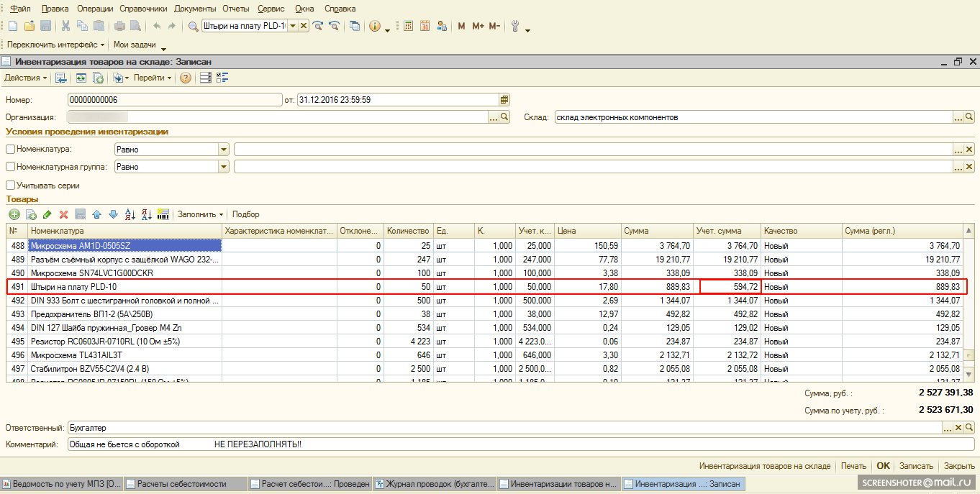Click the Записать button

(x=916, y=466)
